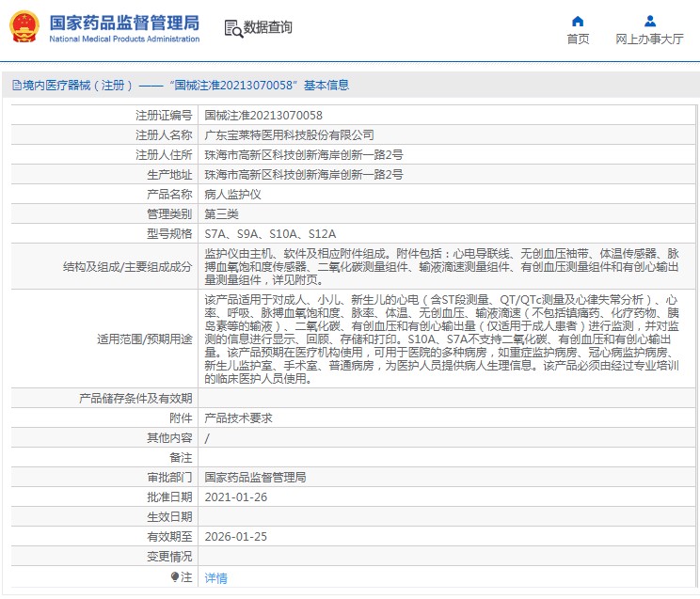Click National Medical Products Administration text
700x599 pixels.
click(124, 39)
